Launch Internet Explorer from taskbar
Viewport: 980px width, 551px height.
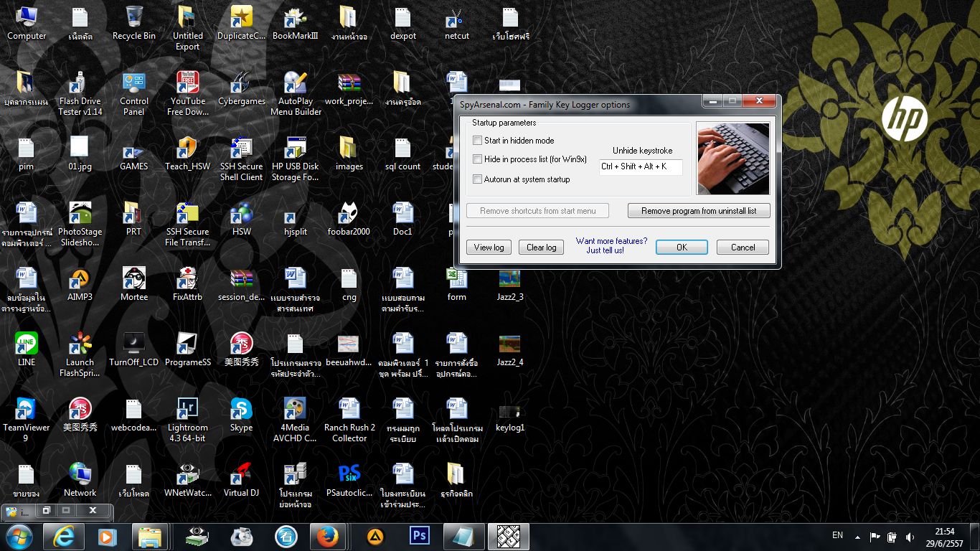(63, 537)
